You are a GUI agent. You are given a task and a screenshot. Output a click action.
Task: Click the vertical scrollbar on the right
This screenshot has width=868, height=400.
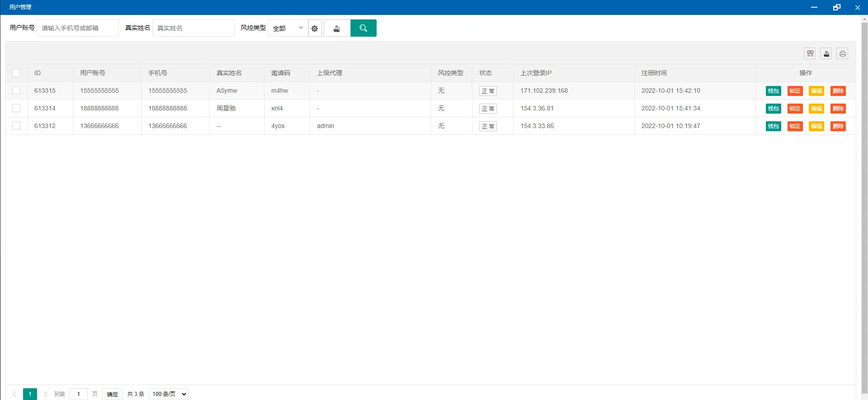tap(864, 208)
